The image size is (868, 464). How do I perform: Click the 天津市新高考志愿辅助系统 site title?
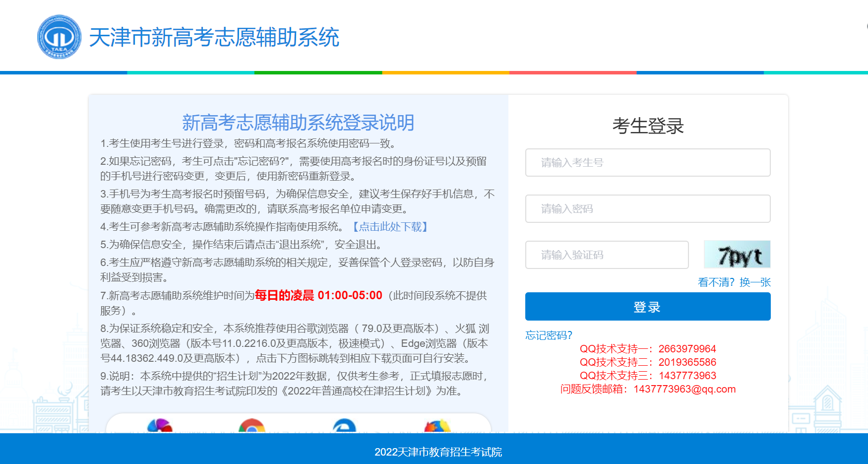tap(214, 38)
